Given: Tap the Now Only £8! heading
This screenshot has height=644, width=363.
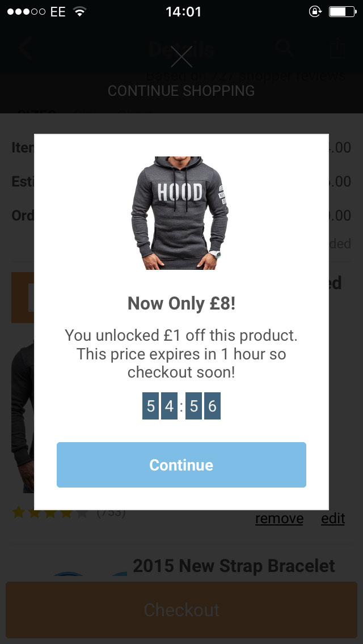Looking at the screenshot, I should (181, 303).
